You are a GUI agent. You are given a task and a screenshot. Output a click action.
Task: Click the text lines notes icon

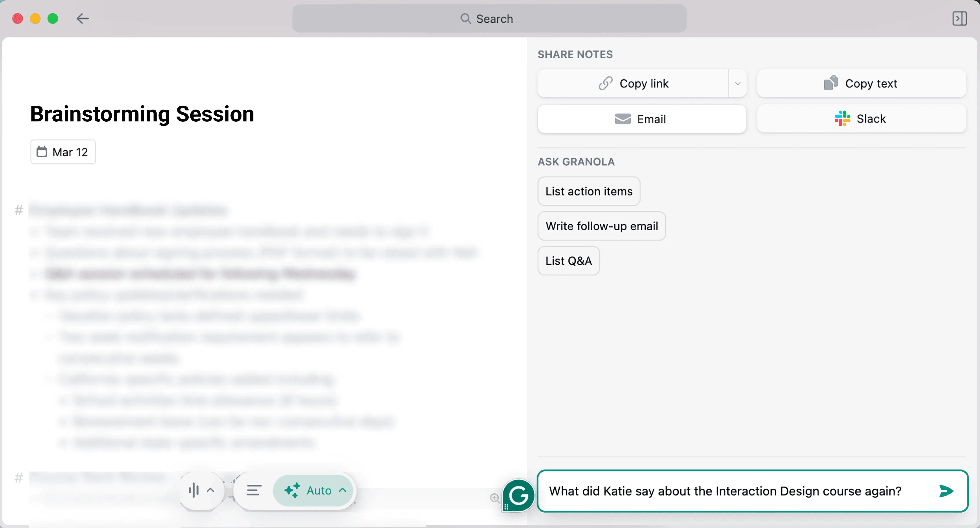pyautogui.click(x=254, y=490)
